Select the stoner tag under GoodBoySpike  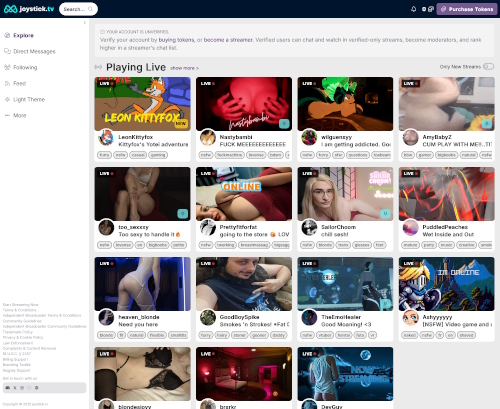pos(239,335)
